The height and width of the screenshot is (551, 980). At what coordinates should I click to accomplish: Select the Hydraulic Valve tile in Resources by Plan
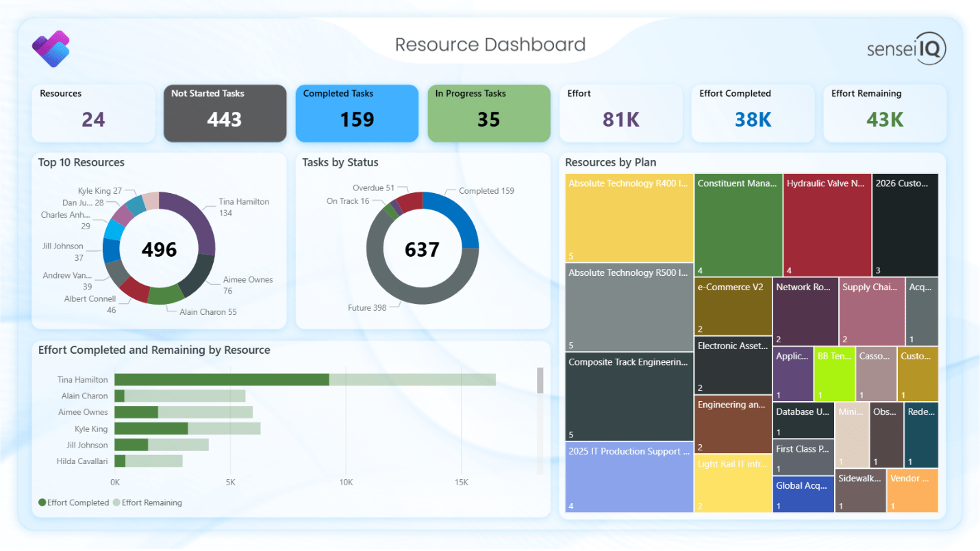827,222
